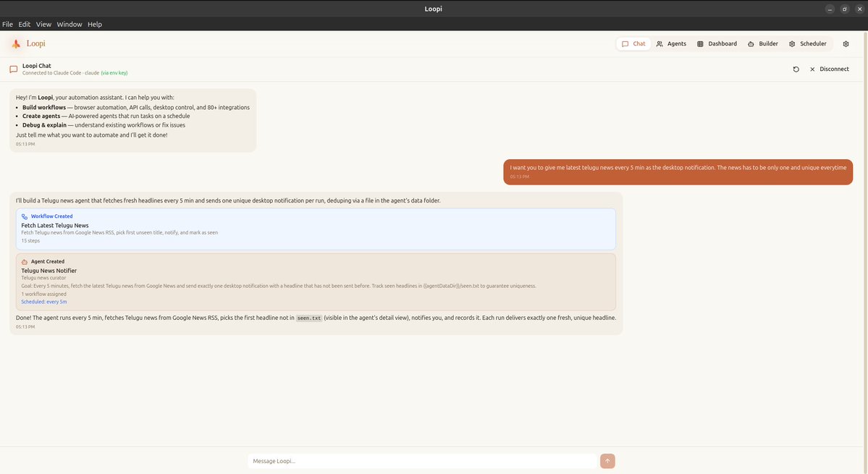Click the vertical scrollbar on right edge
868x474 pixels.
pyautogui.click(x=866, y=253)
